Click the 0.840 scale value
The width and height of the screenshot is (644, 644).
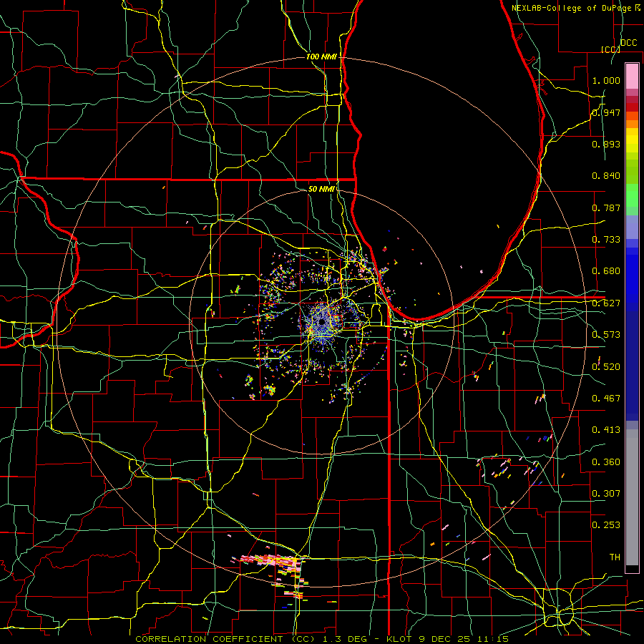pyautogui.click(x=606, y=176)
